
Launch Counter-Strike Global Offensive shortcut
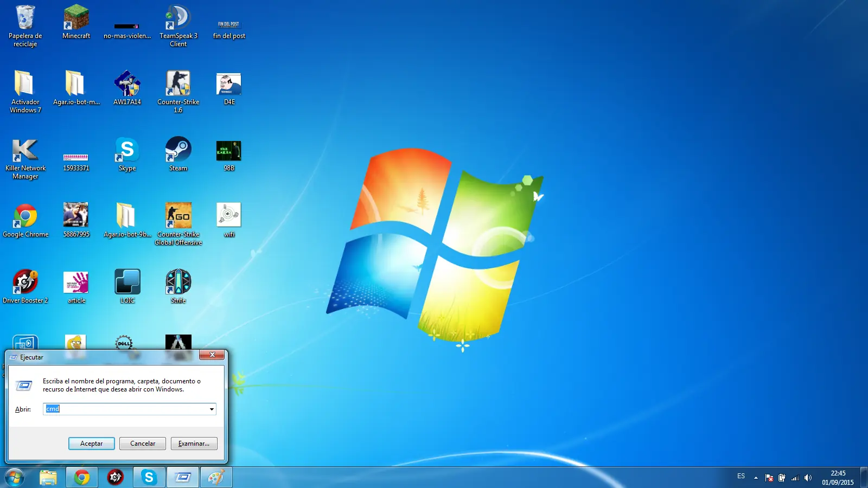click(x=178, y=224)
